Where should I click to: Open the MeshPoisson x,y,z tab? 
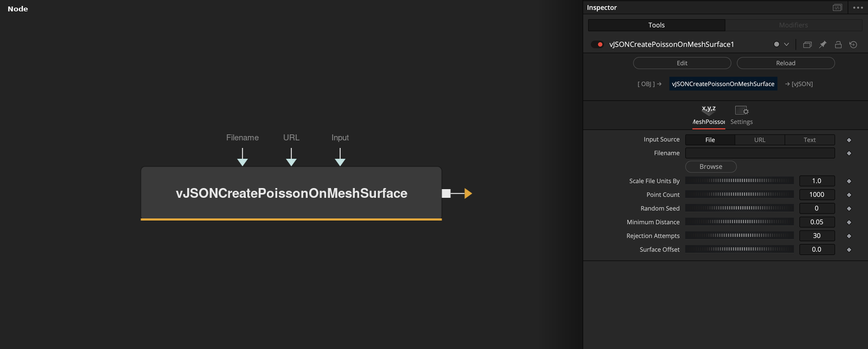pyautogui.click(x=709, y=115)
